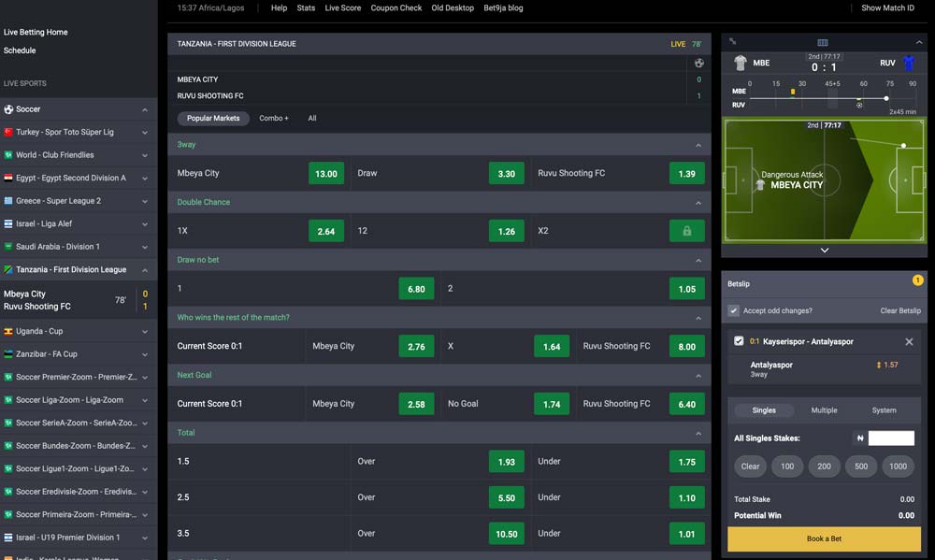Click the betslip count badge
This screenshot has height=560, width=935.
pyautogui.click(x=917, y=280)
